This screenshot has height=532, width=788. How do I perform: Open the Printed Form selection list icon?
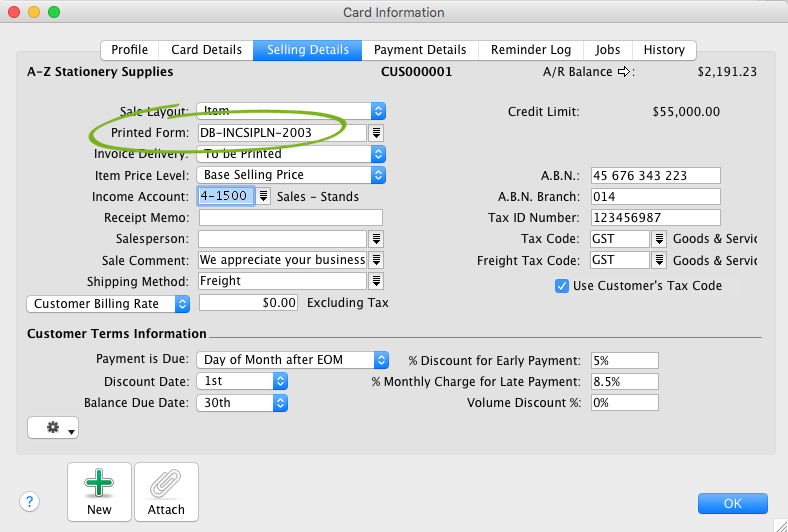[377, 132]
